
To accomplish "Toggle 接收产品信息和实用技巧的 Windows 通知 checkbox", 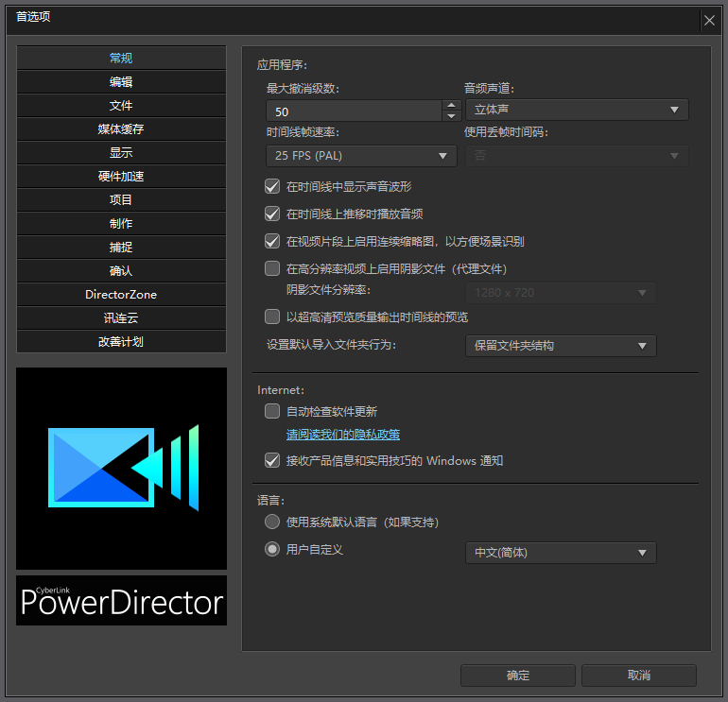I will point(272,461).
